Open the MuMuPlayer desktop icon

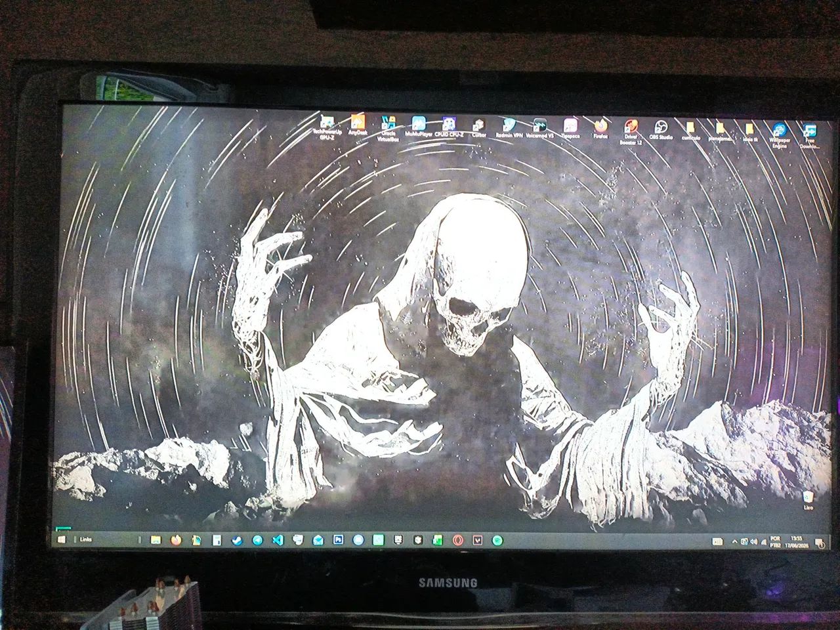coord(419,126)
